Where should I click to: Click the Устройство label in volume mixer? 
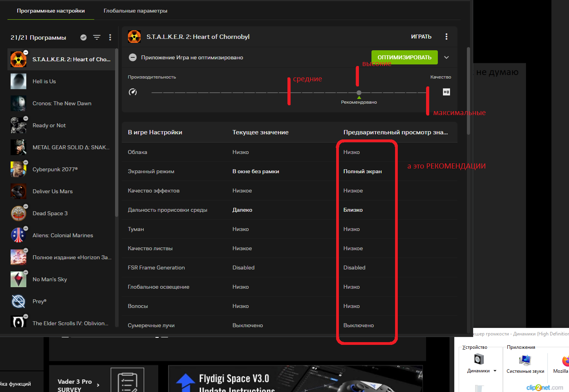(x=475, y=347)
